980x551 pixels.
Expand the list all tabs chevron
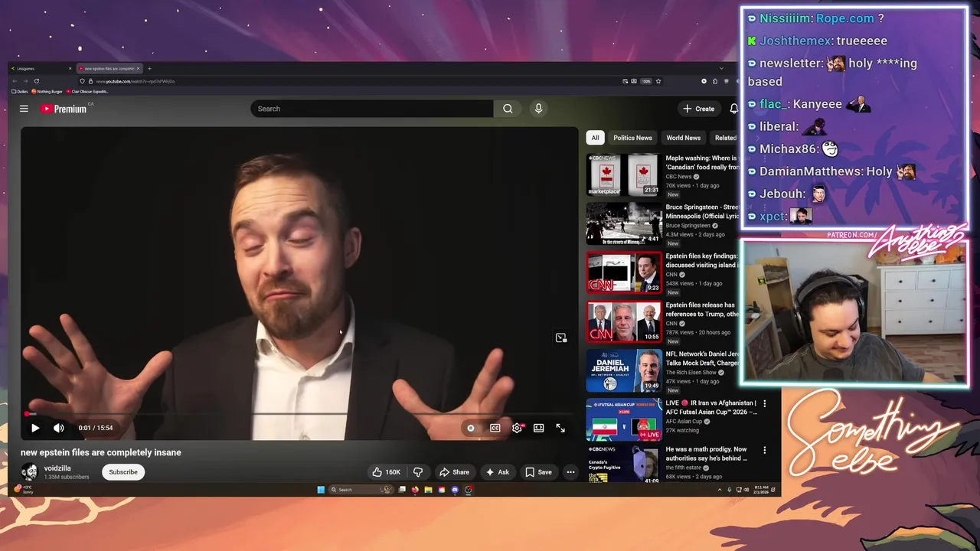(721, 69)
